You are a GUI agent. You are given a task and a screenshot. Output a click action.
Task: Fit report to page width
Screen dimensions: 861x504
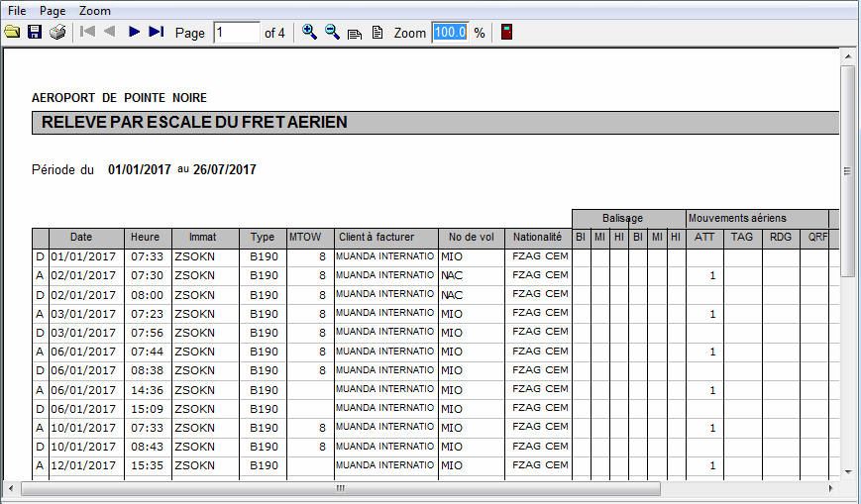[355, 33]
